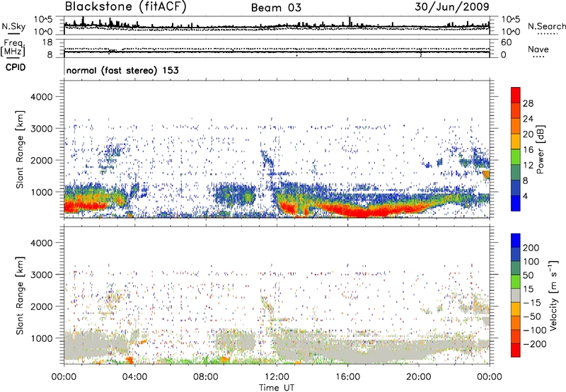Click the yellow 16-20 dB segment of the power colorbar
This screenshot has height=392, width=566.
click(516, 141)
